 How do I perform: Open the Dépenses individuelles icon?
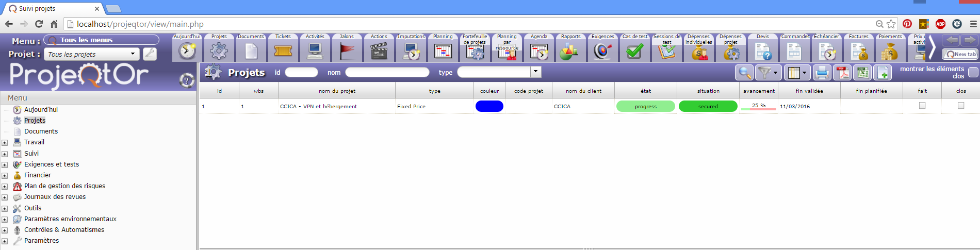coord(699,53)
